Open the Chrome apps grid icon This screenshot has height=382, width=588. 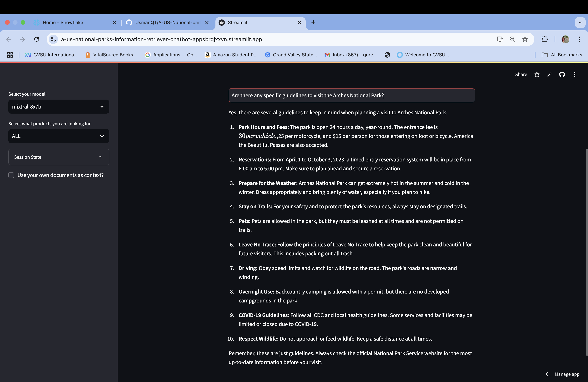(x=10, y=55)
